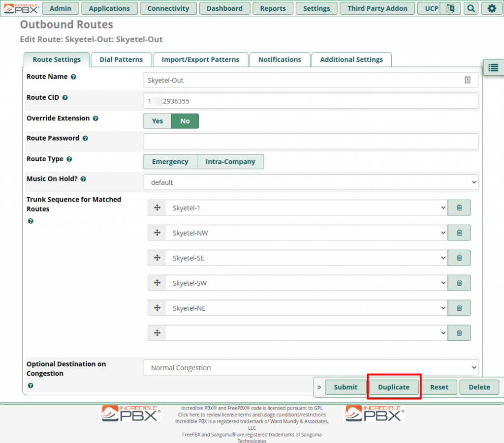The height and width of the screenshot is (443, 504).
Task: Show help for Route Password
Action: [85, 138]
